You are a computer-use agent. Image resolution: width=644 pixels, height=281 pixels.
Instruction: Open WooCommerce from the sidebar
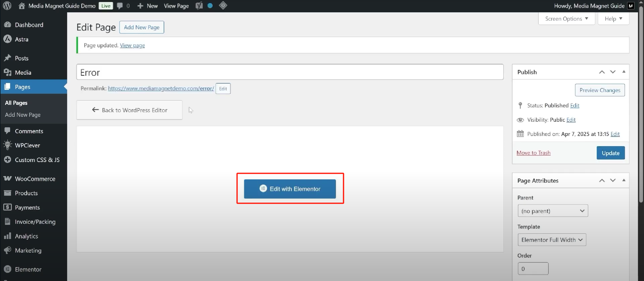(35, 179)
